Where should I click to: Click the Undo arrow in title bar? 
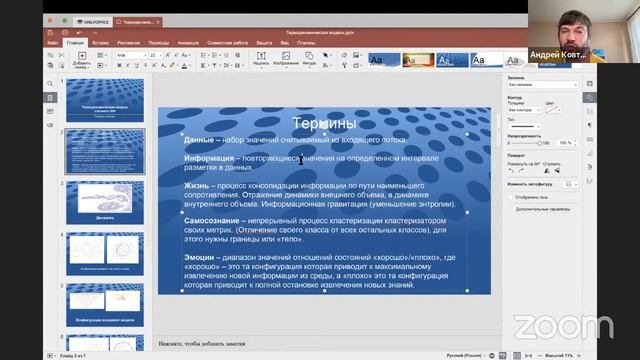pos(79,33)
